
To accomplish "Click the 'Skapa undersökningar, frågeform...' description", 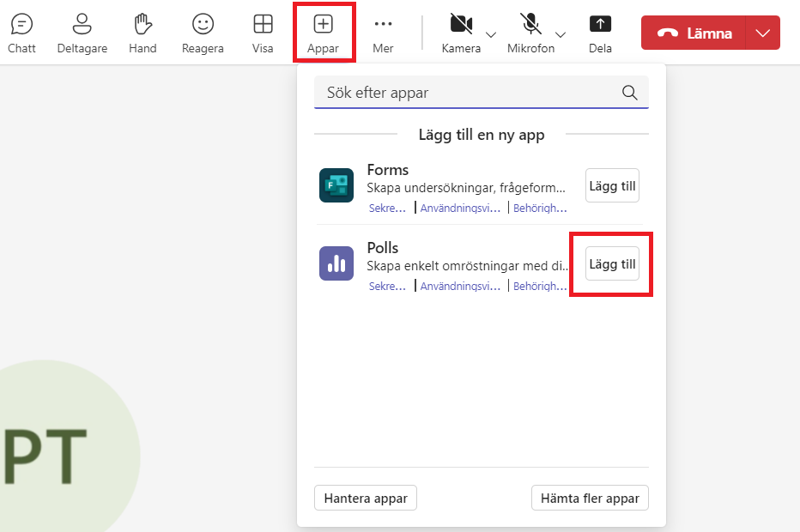I will pyautogui.click(x=466, y=188).
